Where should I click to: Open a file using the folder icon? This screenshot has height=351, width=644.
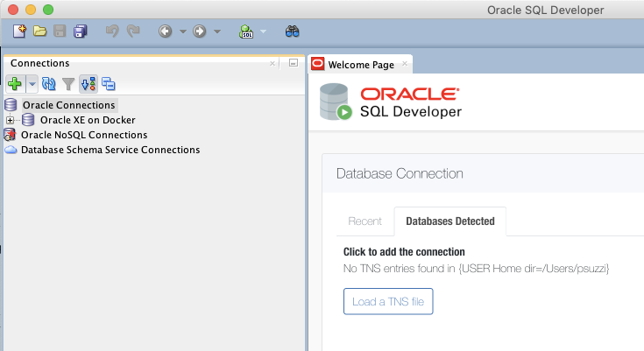39,32
